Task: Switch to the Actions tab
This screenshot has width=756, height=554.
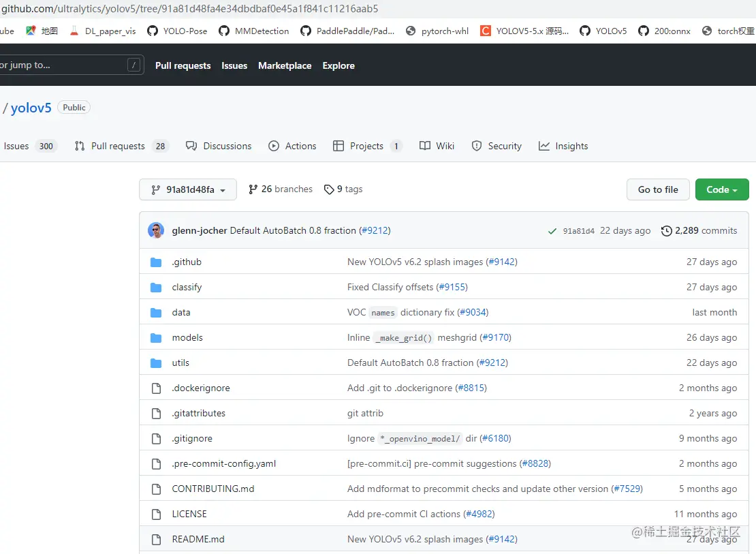Action: click(292, 146)
